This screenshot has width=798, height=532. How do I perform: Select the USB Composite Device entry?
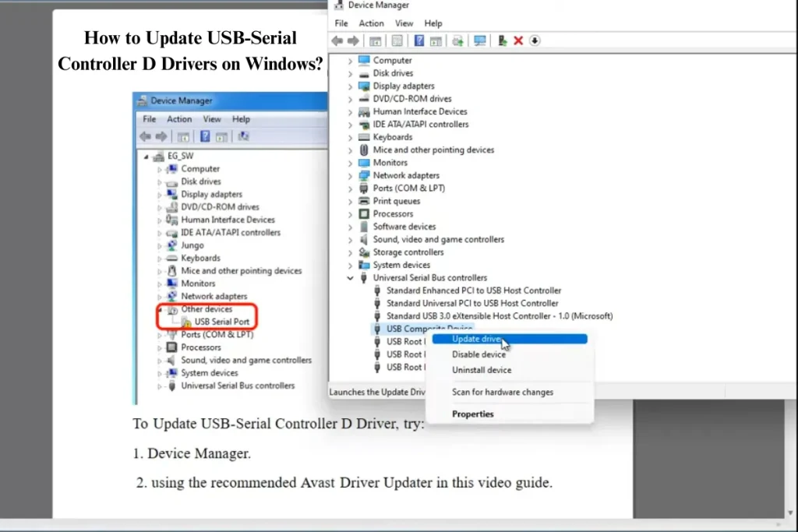(x=429, y=329)
